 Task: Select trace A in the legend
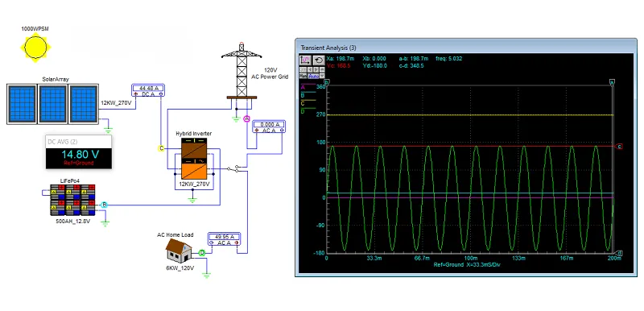pos(308,86)
